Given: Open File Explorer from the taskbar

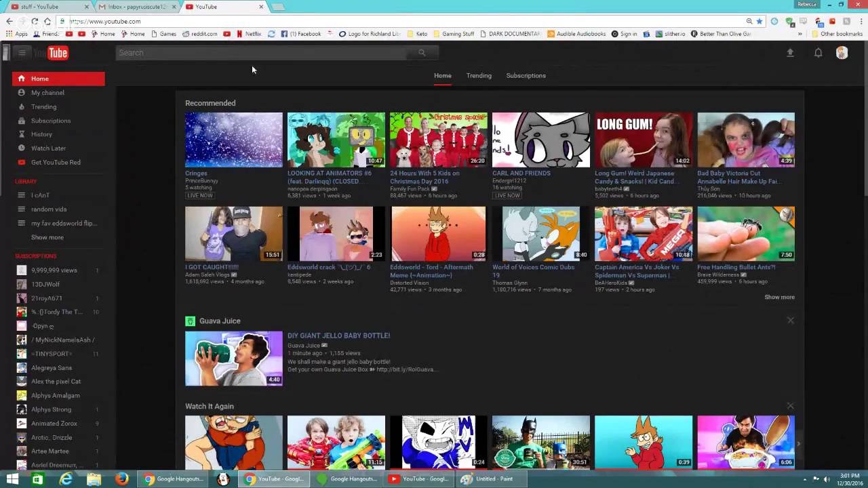Looking at the screenshot, I should point(94,479).
